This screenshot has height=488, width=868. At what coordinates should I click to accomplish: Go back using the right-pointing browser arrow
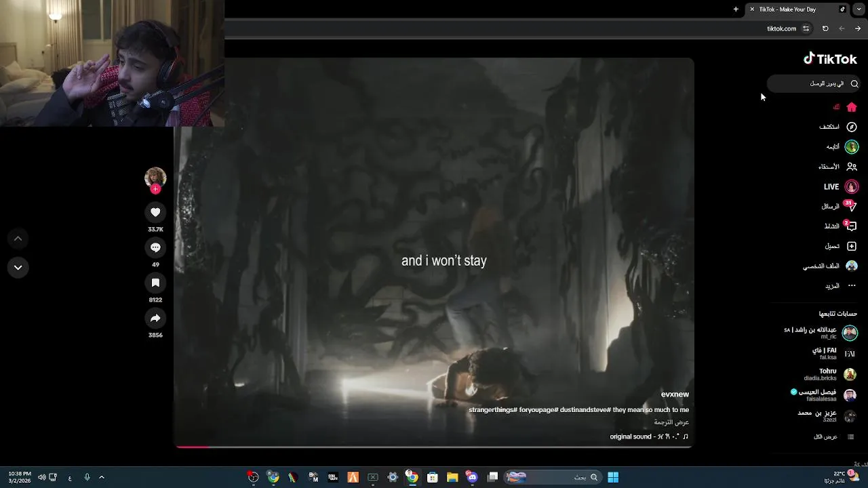(x=858, y=28)
